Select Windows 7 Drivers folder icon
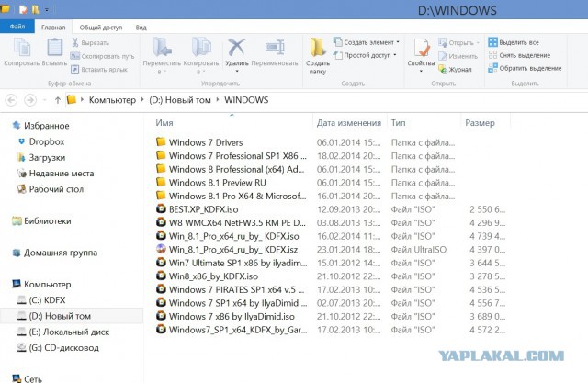The image size is (588, 383). pyautogui.click(x=161, y=141)
